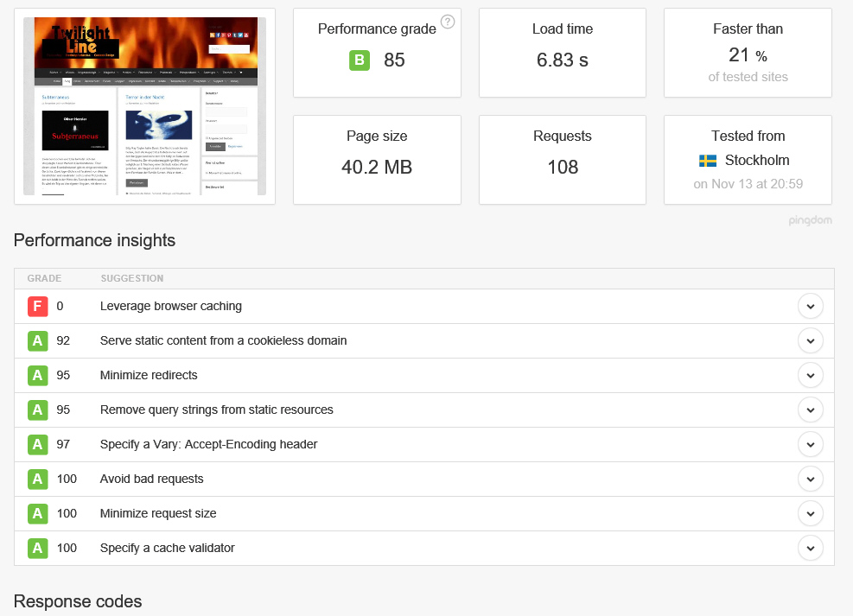853x616 pixels.
Task: Click the 'Remove query strings from static resources' text
Action: pyautogui.click(x=217, y=410)
